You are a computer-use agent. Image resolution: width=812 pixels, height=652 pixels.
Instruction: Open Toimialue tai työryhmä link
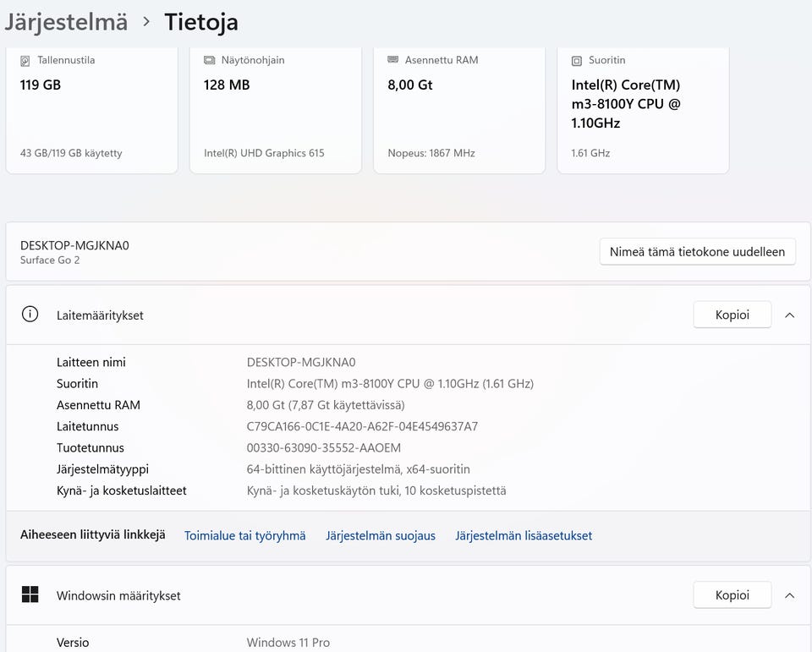[x=245, y=535]
